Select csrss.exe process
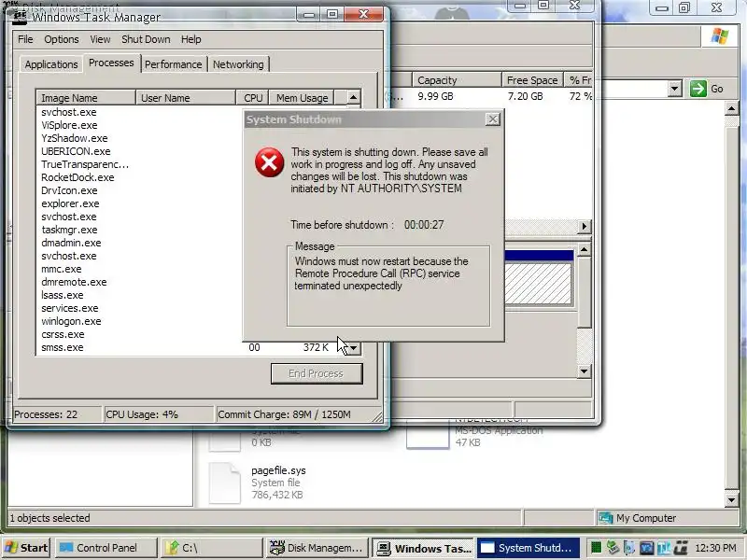This screenshot has width=747, height=560. coord(63,334)
